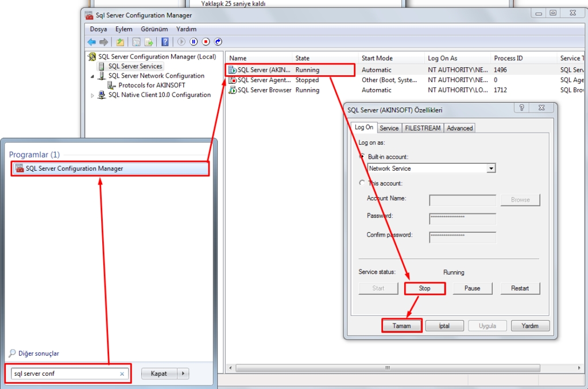The image size is (588, 389).
Task: Open the Eylem menu
Action: [x=123, y=29]
